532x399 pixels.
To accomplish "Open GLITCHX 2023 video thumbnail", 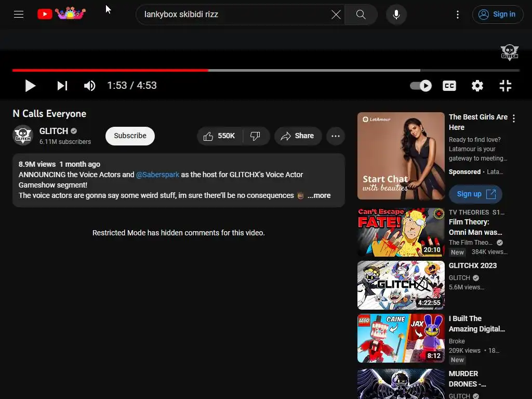I will 401,285.
